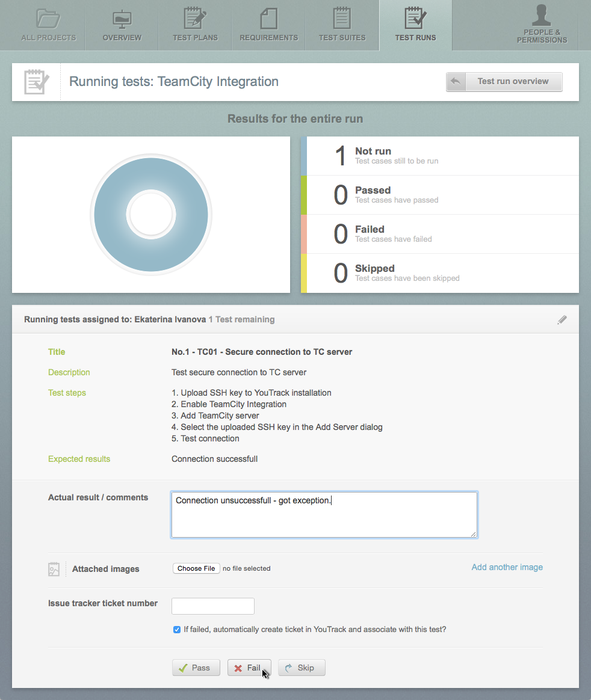The width and height of the screenshot is (591, 700).
Task: Select the Requirements document icon
Action: click(268, 18)
